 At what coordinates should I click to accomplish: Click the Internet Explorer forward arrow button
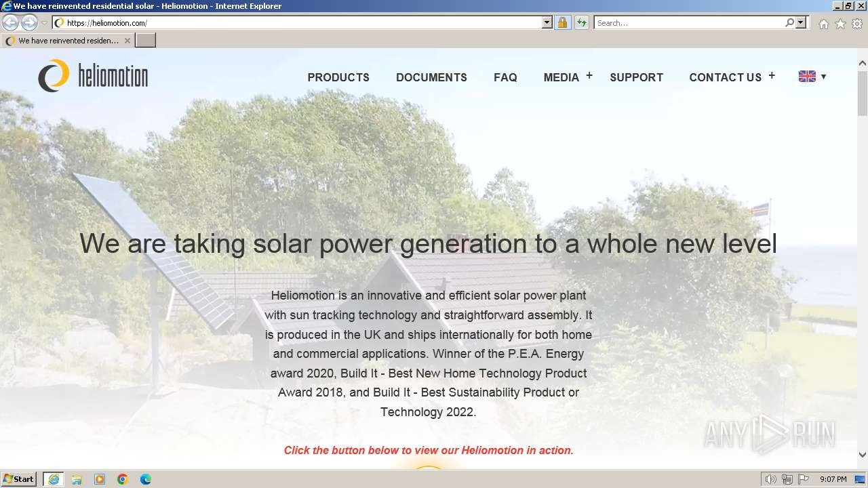(29, 22)
